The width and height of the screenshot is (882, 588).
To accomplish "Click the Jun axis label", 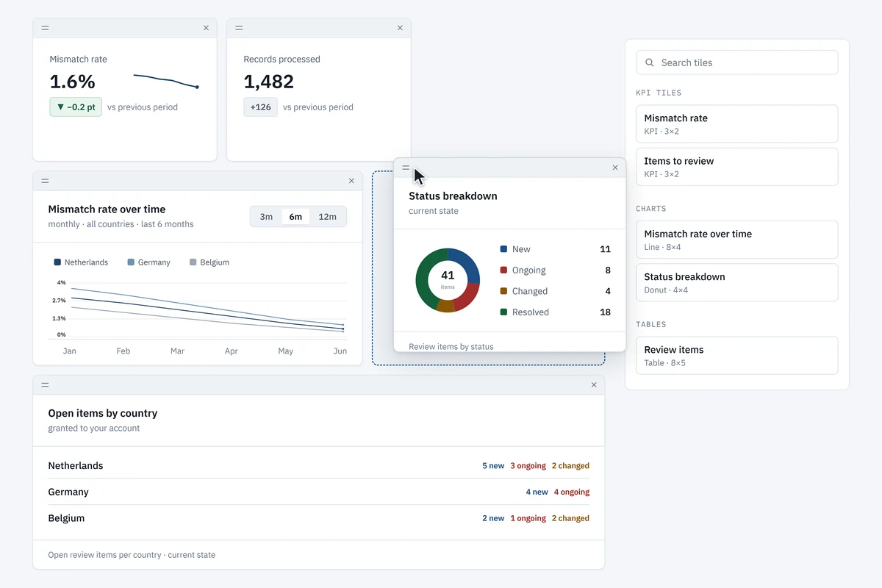I will click(x=340, y=351).
